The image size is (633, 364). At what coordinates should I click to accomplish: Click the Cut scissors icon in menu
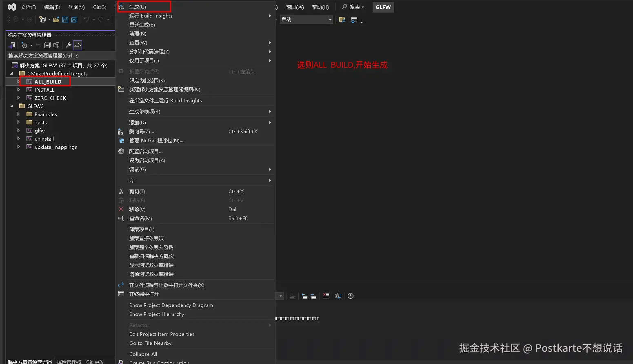pyautogui.click(x=121, y=191)
